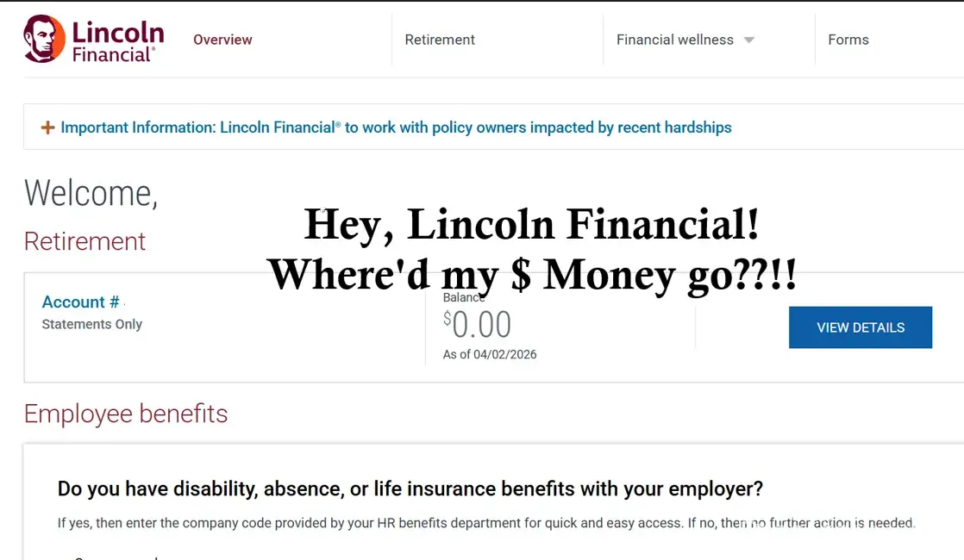The image size is (964, 560).
Task: Open the Financial wellness menu label
Action: 674,40
